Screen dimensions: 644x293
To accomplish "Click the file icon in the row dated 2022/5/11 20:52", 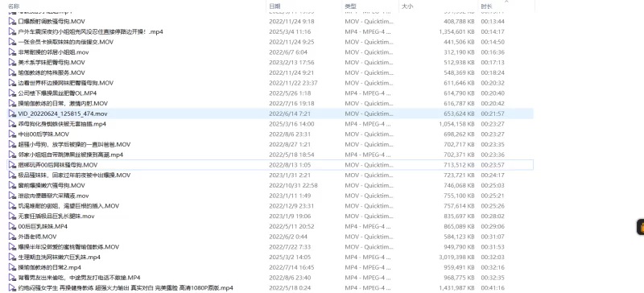I will 12,226.
